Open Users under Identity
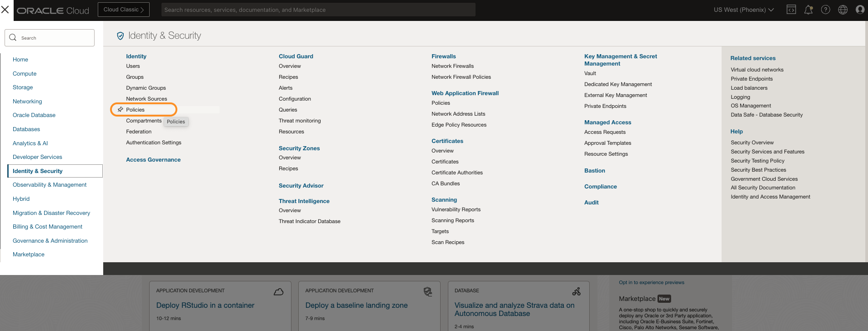Viewport: 868px width, 331px height. coord(133,66)
